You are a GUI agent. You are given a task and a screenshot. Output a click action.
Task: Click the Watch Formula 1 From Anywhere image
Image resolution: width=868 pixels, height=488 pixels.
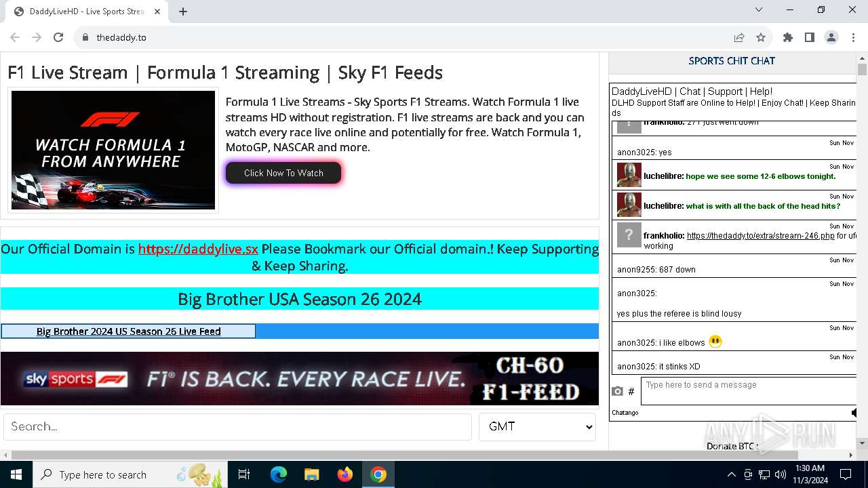[x=113, y=150]
